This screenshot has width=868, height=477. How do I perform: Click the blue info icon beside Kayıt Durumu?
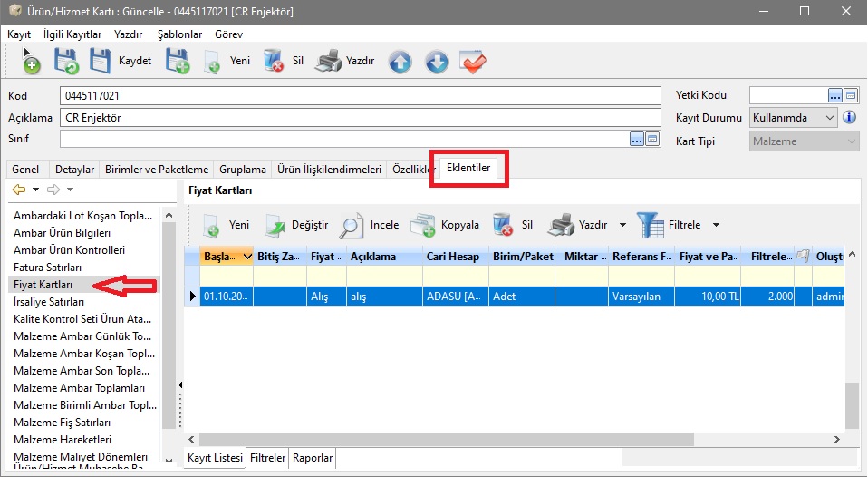(850, 118)
